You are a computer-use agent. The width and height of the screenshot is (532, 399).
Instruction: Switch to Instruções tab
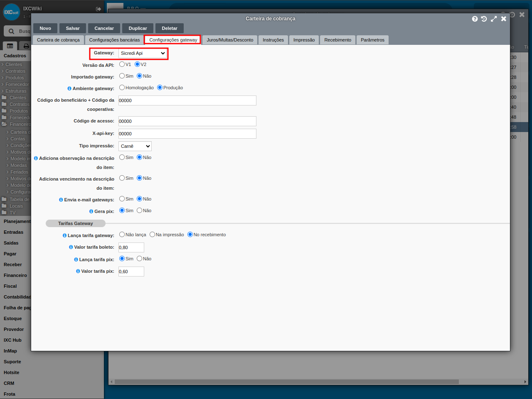(273, 40)
